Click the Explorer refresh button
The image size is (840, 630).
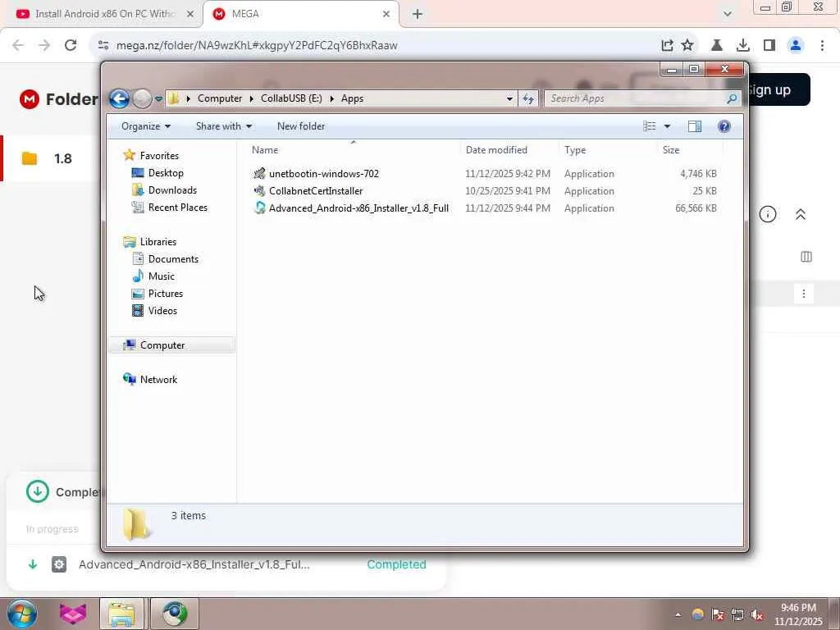[x=528, y=98]
